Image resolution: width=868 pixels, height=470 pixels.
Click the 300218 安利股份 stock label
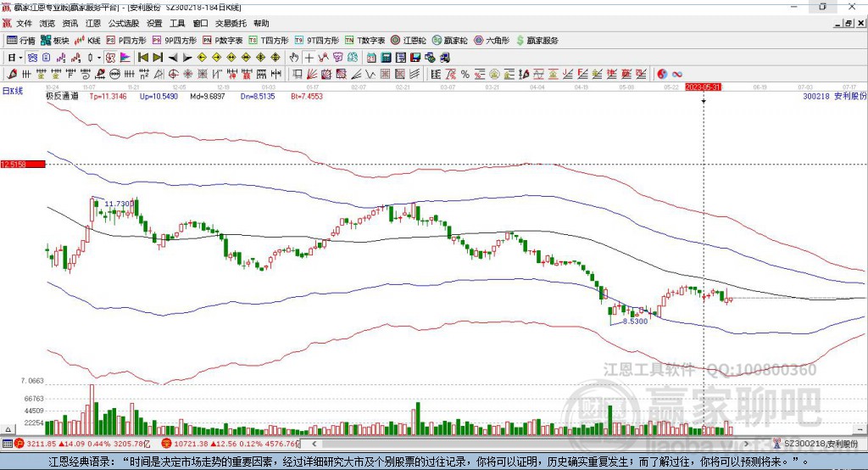(834, 97)
